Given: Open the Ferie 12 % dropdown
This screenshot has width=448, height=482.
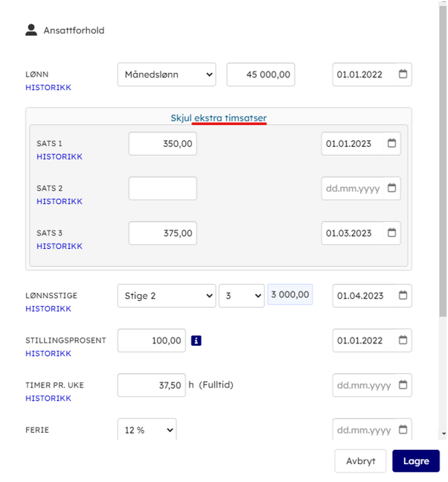Looking at the screenshot, I should [x=147, y=429].
